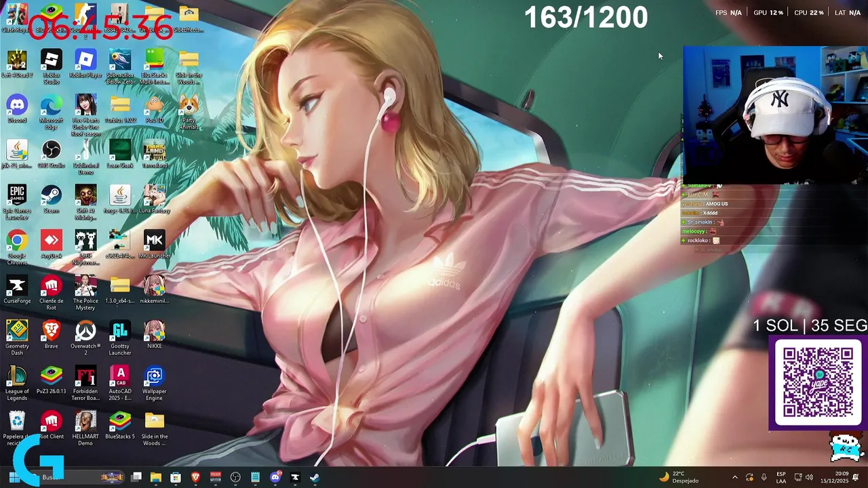
Task: Open Microsoft Store taskbar icon
Action: (x=176, y=477)
